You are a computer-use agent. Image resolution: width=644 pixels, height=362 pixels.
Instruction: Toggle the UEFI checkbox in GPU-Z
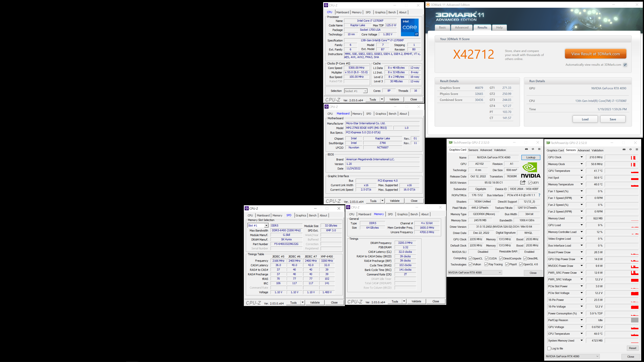click(530, 183)
